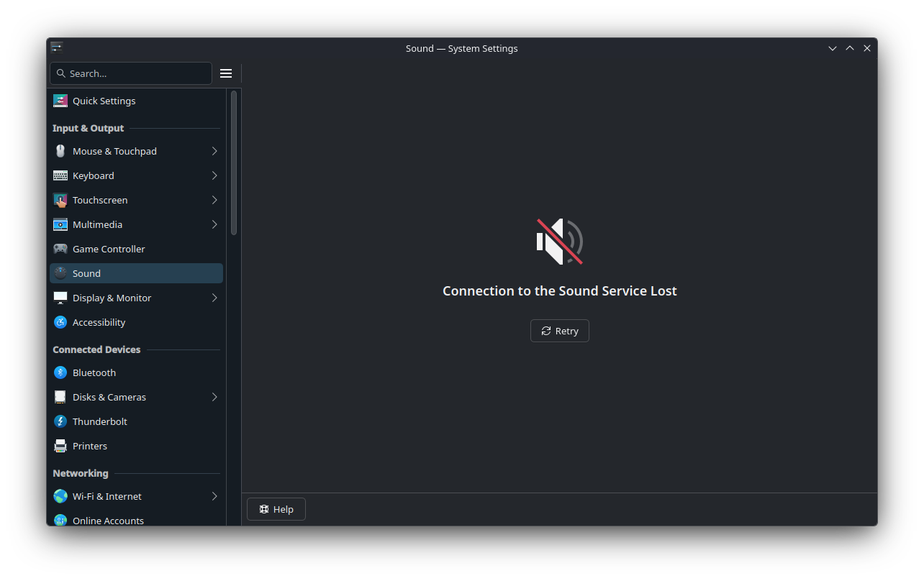Select the Sound entry in sidebar
Viewport: 924px width, 581px height.
(136, 273)
